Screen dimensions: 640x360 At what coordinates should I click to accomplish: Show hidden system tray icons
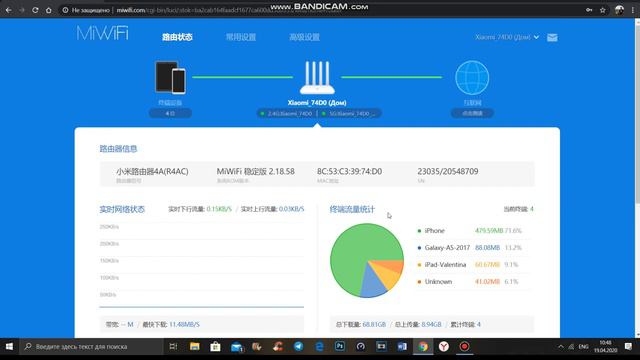click(x=561, y=347)
